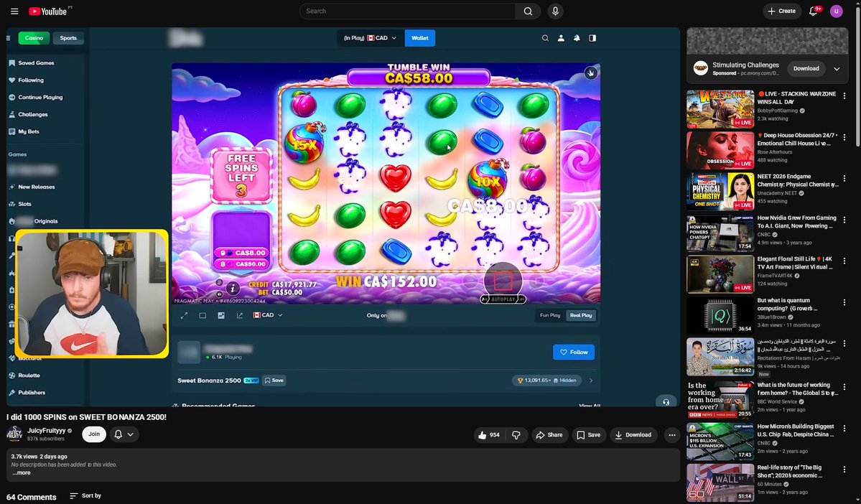The width and height of the screenshot is (861, 504).
Task: Switch to Real Play mode
Action: [x=581, y=315]
